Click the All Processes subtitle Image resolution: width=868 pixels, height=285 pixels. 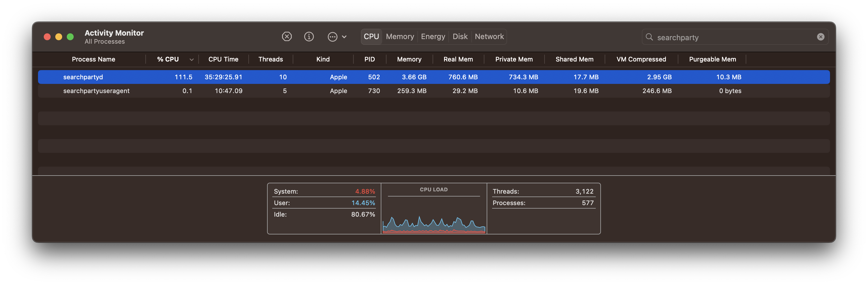coord(104,42)
